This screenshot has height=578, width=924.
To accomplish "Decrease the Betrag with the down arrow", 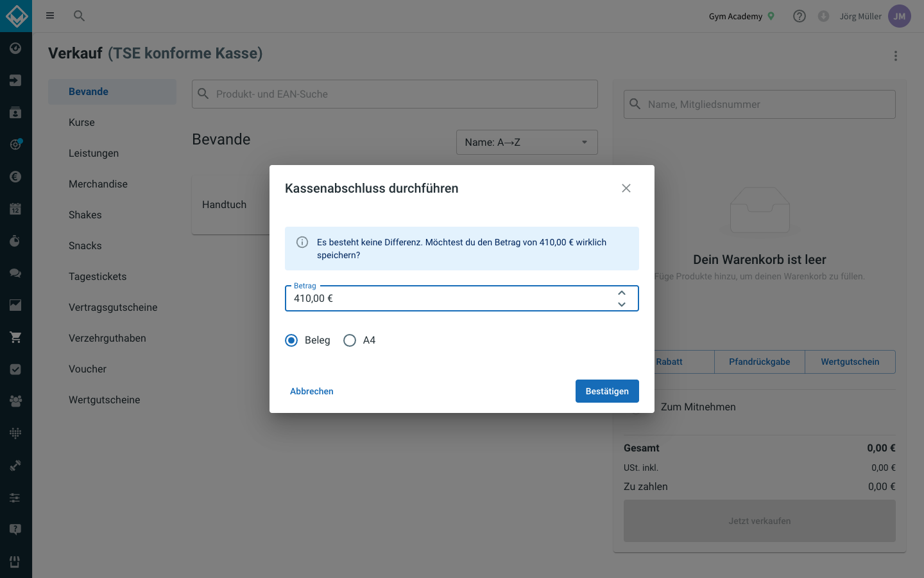I will 622,304.
